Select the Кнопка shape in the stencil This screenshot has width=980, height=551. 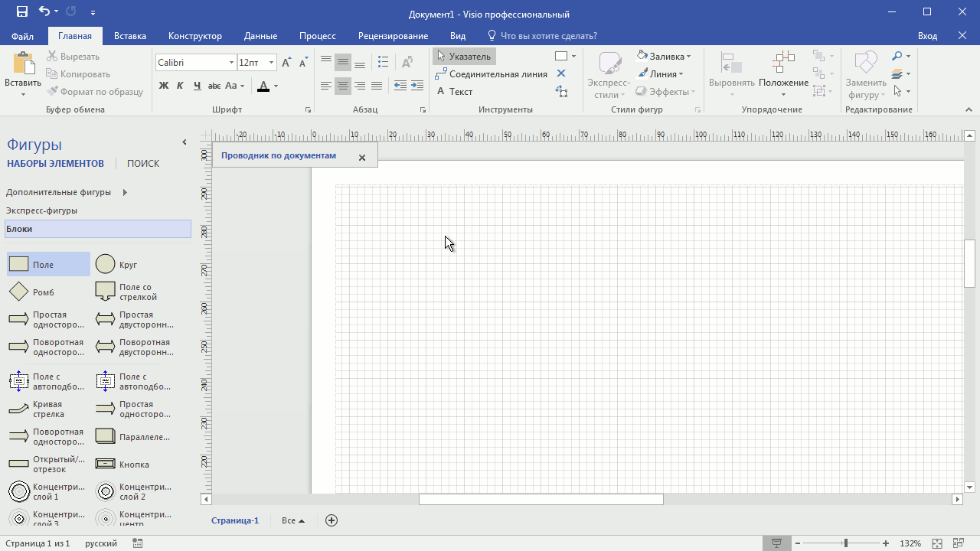[105, 464]
